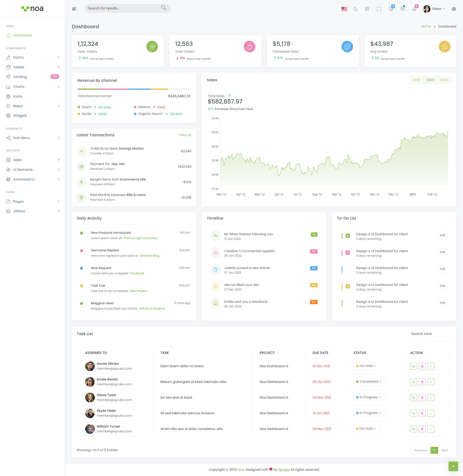Click View All transactions link
This screenshot has height=476, width=463.
pyautogui.click(x=185, y=135)
